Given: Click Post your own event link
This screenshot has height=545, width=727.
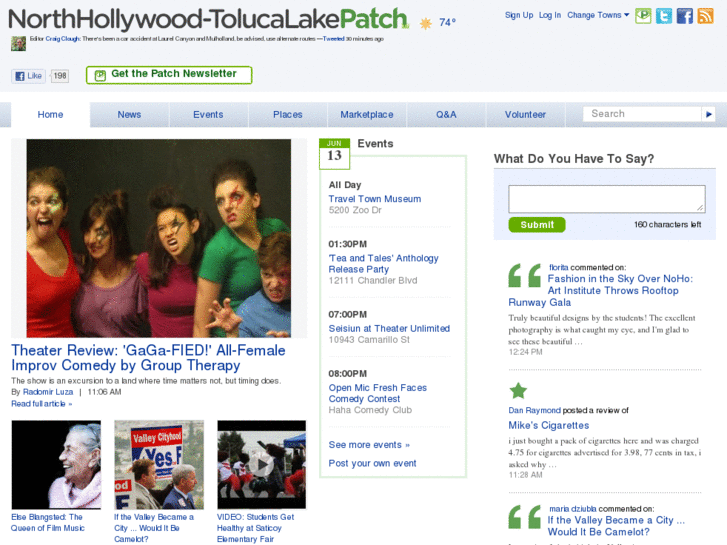Looking at the screenshot, I should [x=372, y=463].
